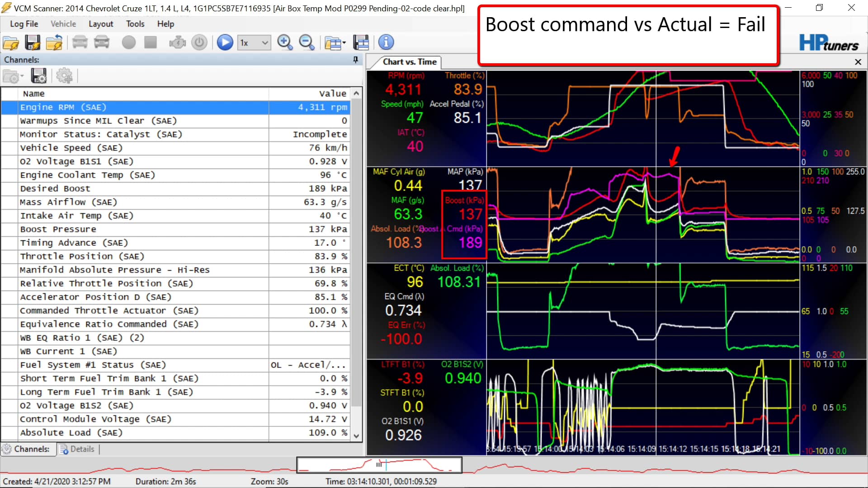Screen dimensions: 868x488
Task: Select the O2 Voltage B1S1 (SAE) row
Action: [175, 161]
